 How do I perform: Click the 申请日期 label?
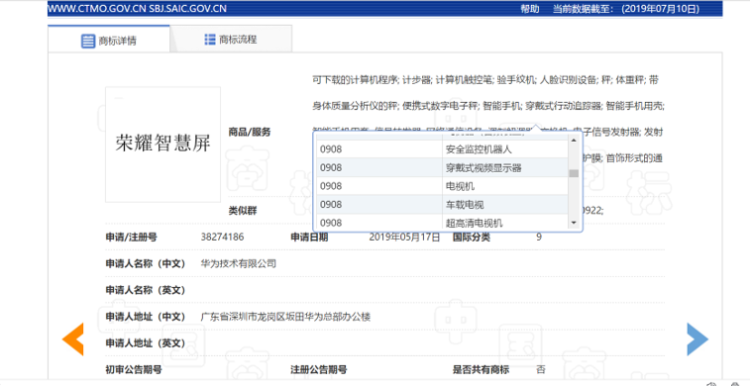(309, 237)
